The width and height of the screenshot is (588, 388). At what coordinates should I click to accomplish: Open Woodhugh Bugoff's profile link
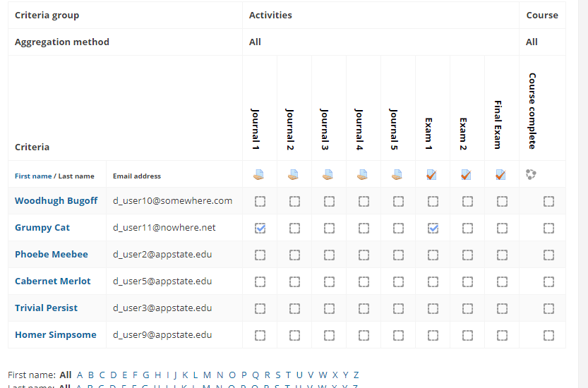tap(56, 201)
